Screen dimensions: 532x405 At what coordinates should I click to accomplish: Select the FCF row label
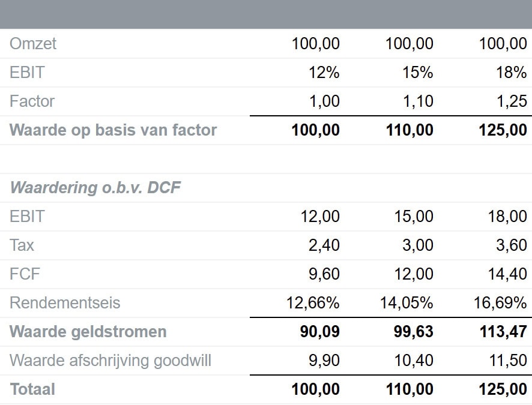(x=25, y=274)
